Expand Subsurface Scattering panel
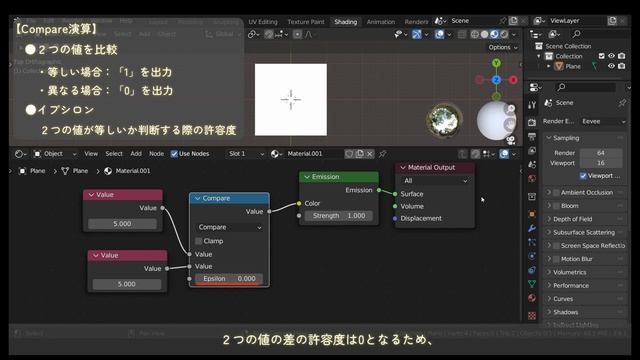 (584, 232)
